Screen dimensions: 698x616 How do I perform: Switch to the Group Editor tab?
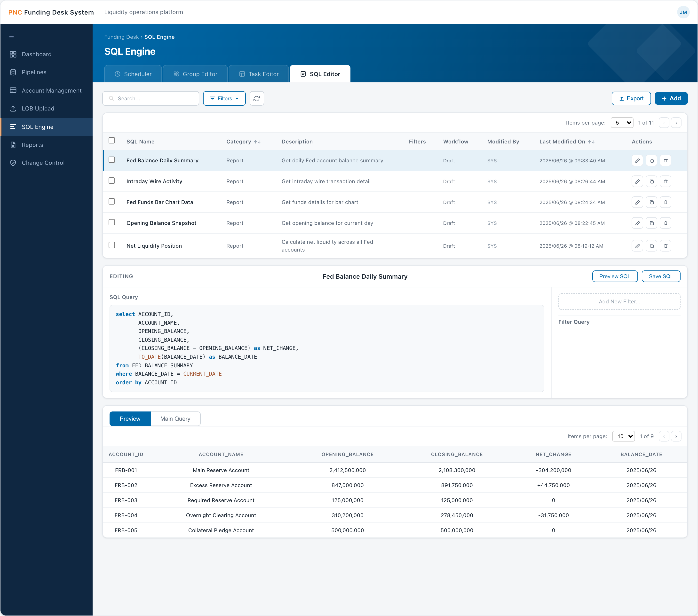click(x=195, y=74)
